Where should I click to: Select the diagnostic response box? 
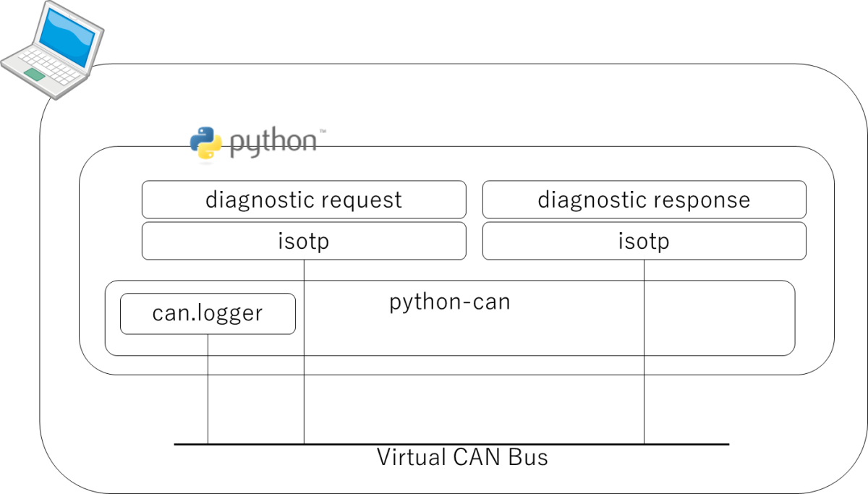[x=644, y=200]
